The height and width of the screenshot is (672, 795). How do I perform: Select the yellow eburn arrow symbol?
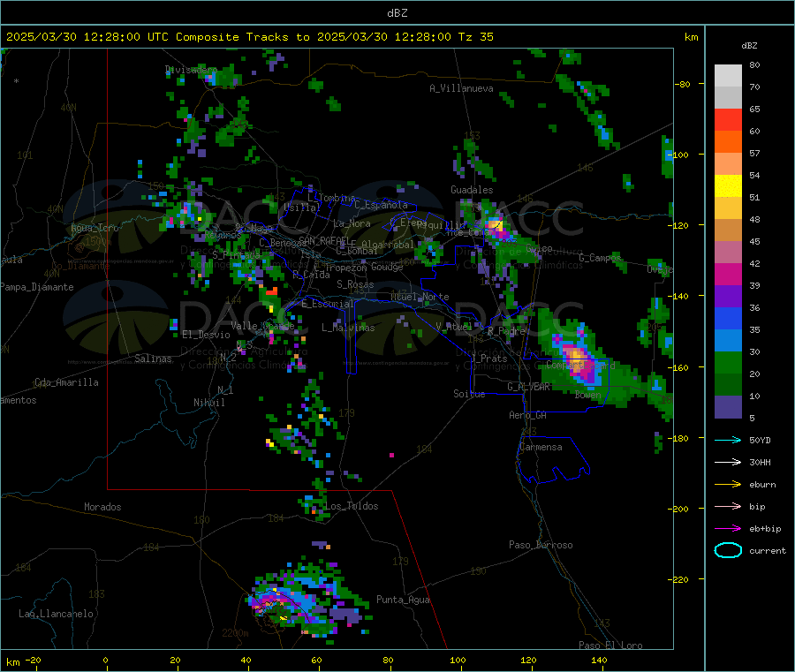(728, 485)
